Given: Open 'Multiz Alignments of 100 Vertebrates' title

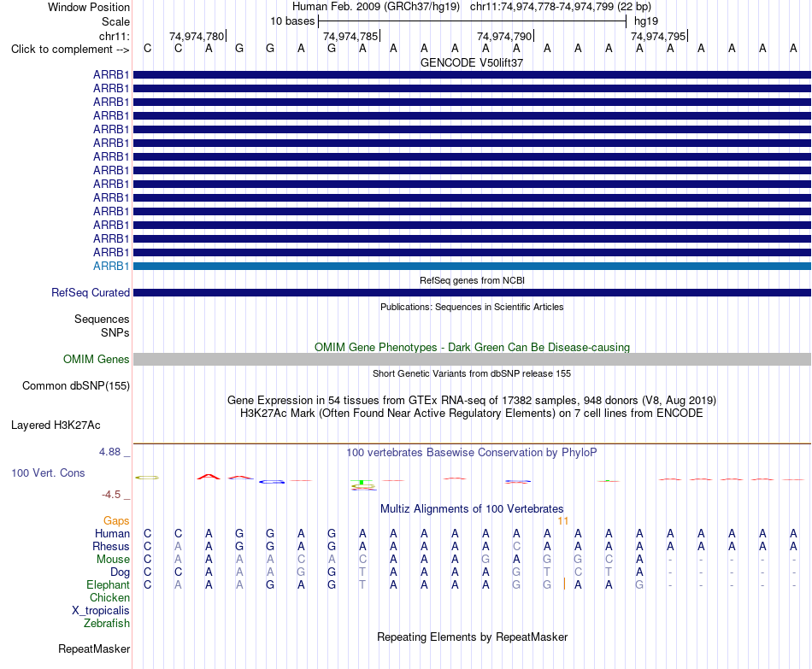Looking at the screenshot, I should [472, 509].
